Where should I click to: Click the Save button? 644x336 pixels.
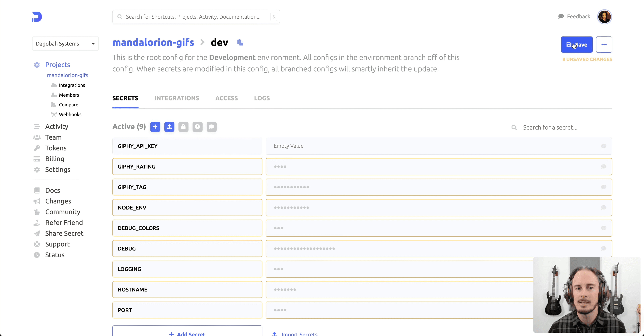point(577,44)
